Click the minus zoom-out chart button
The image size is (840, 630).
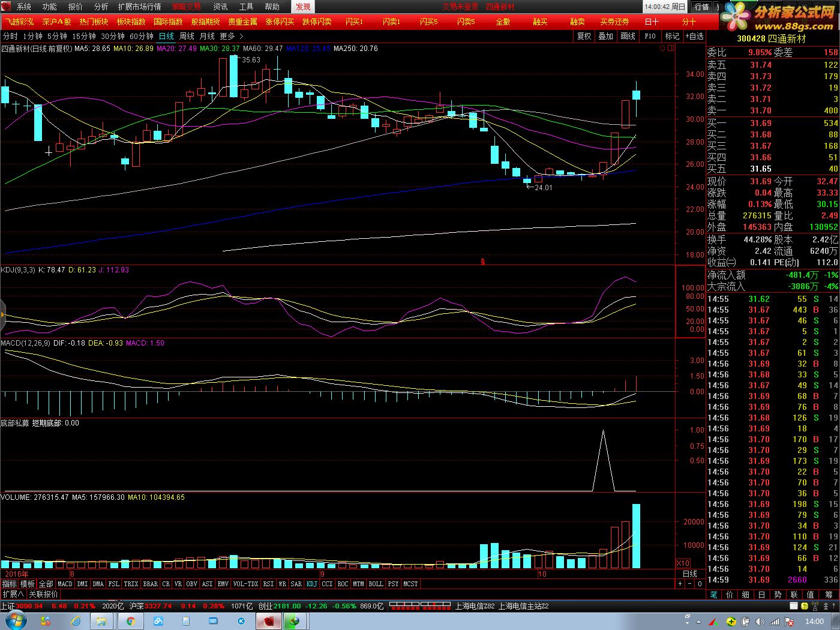(689, 584)
